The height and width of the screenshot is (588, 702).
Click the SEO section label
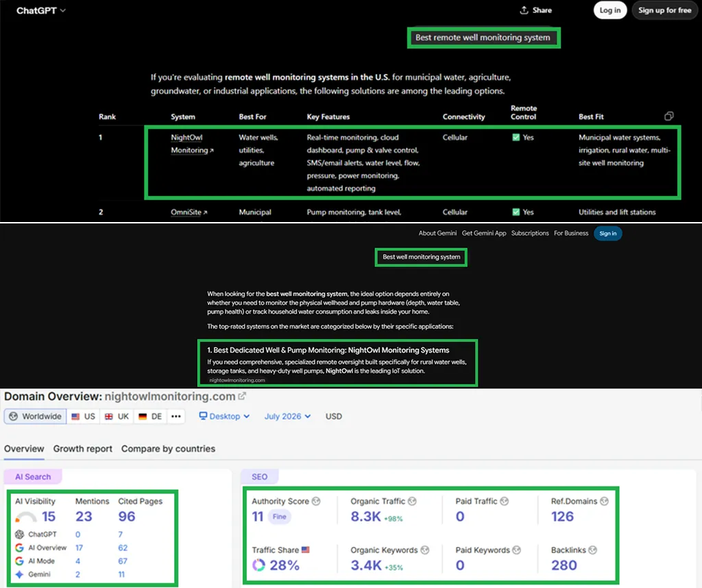[260, 477]
